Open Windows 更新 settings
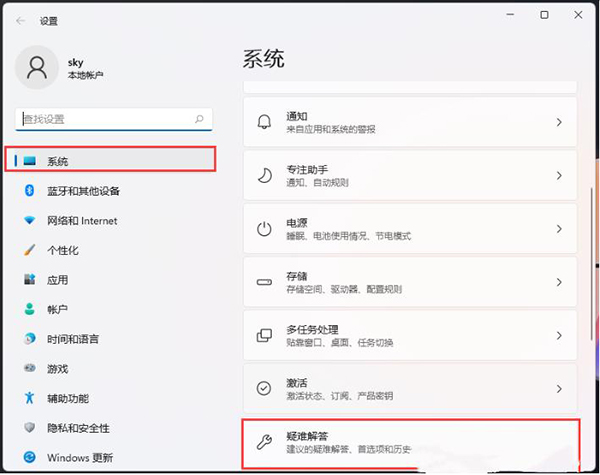Viewport: 600px width, 475px height. click(80, 457)
